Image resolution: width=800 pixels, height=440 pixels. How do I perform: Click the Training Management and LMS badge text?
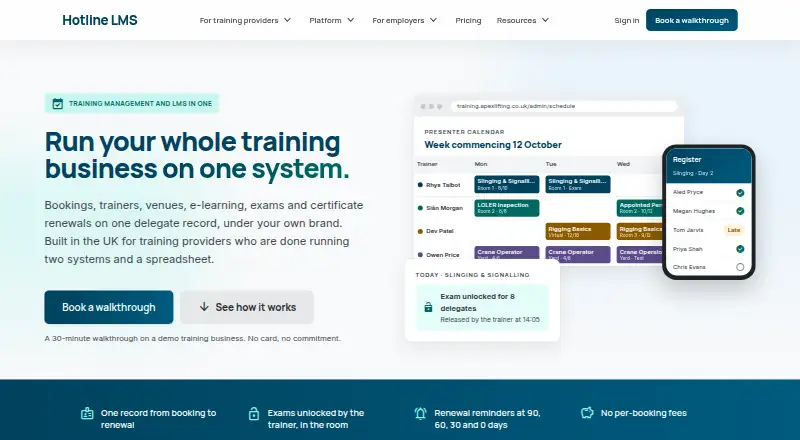(x=140, y=104)
